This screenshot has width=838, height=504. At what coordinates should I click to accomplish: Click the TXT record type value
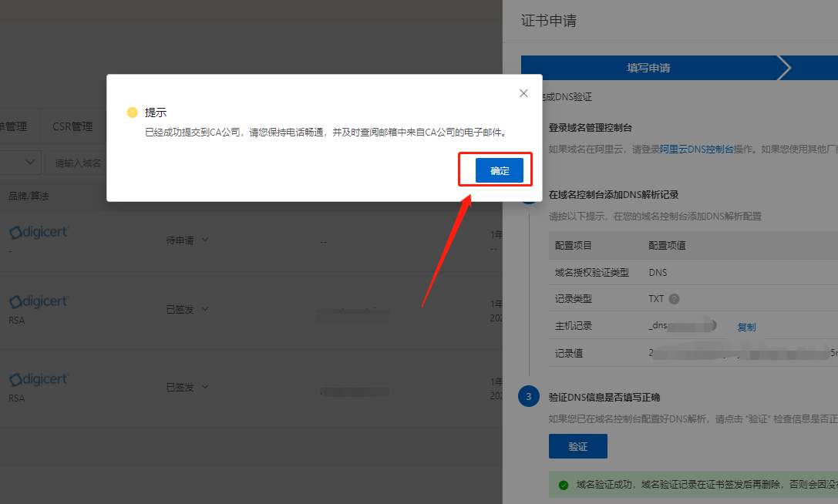pos(656,299)
